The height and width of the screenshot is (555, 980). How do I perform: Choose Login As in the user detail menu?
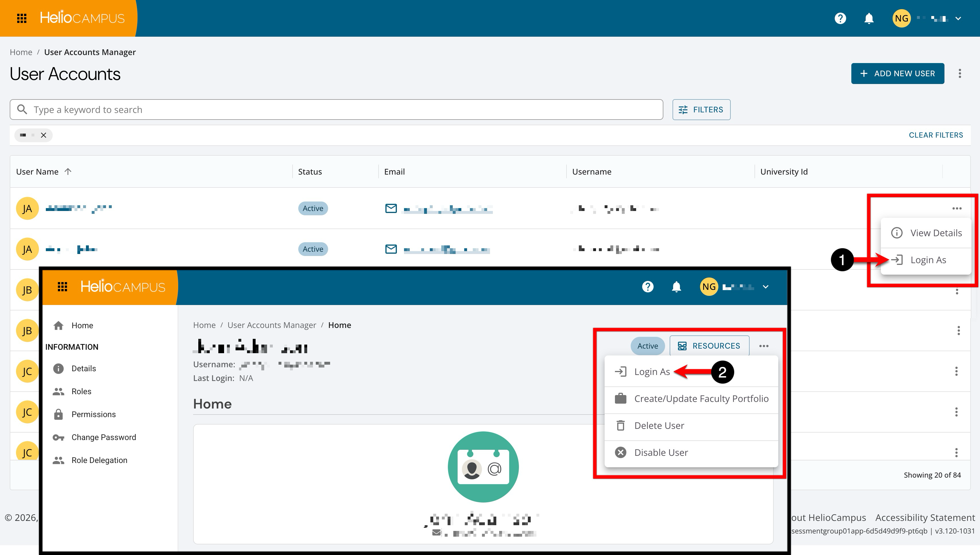click(691, 372)
